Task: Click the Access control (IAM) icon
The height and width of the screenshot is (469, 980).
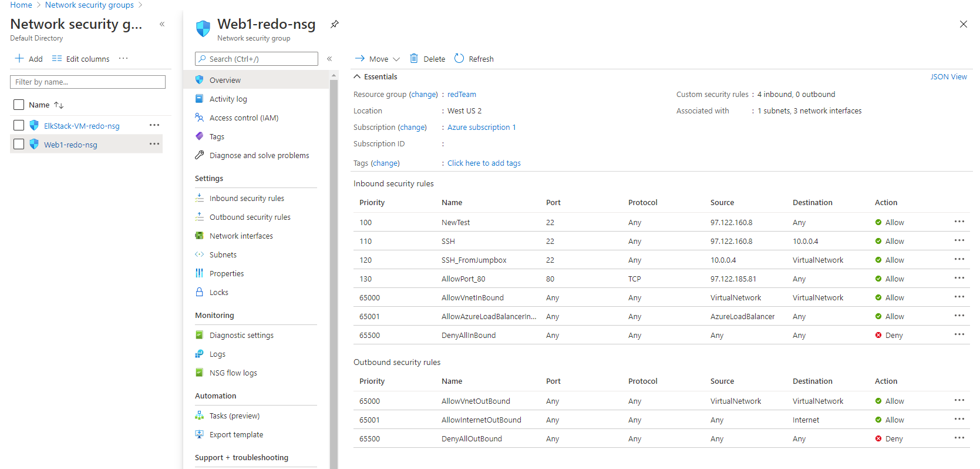Action: [200, 118]
